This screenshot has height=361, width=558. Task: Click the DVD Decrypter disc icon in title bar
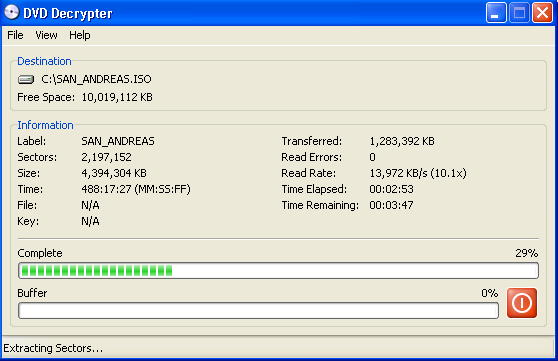[x=11, y=12]
